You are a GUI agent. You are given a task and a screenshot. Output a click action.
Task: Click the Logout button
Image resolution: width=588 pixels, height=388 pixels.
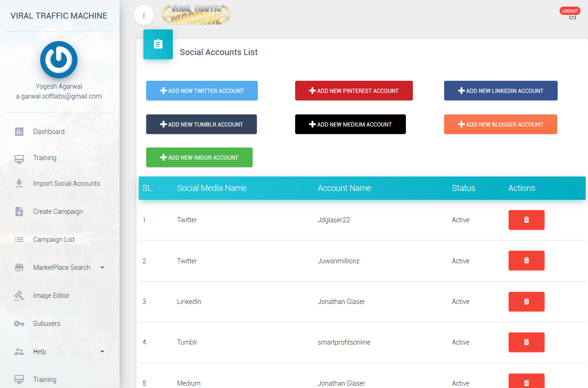point(570,11)
